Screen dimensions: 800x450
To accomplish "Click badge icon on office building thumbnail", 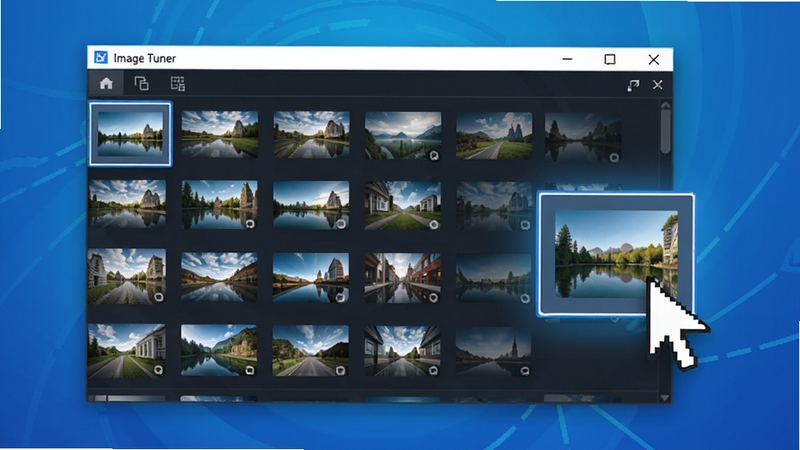I will point(340,297).
